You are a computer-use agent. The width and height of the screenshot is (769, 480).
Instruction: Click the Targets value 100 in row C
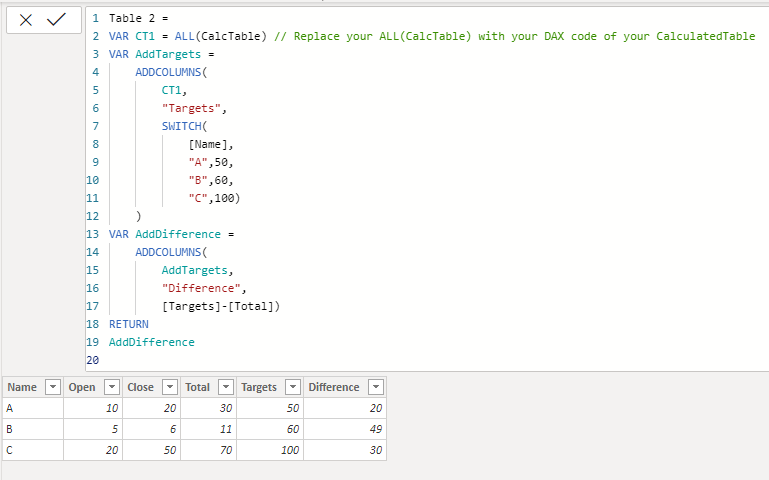[270, 450]
